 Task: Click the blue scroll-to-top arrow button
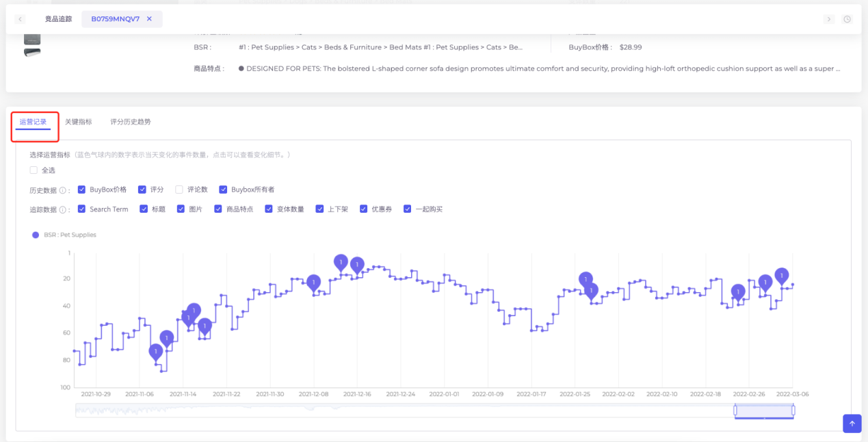click(x=852, y=424)
